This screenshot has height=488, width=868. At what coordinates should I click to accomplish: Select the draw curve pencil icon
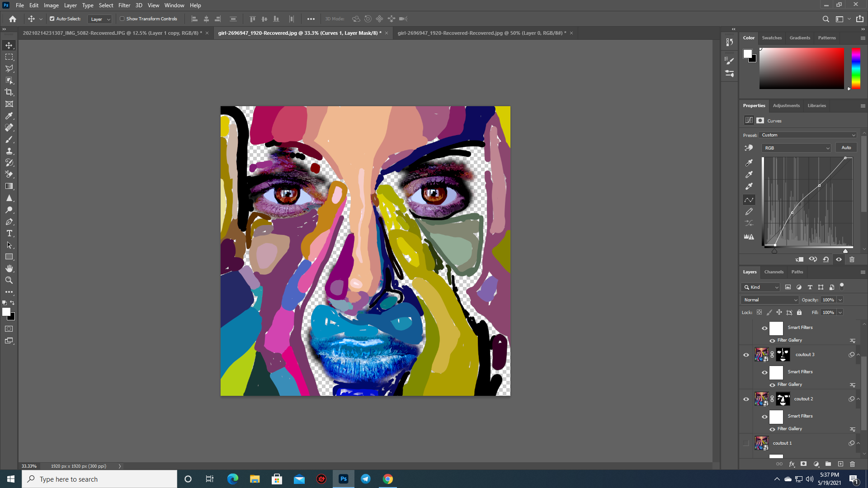pyautogui.click(x=749, y=211)
